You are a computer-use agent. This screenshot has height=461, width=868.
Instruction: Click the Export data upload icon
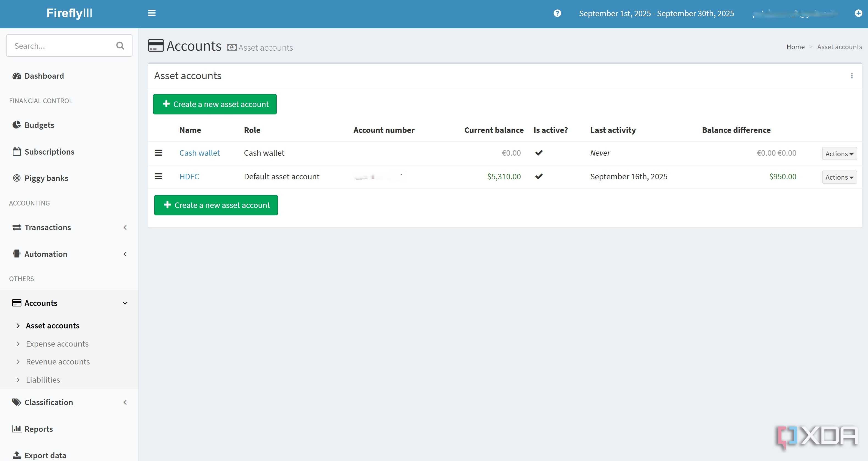16,455
